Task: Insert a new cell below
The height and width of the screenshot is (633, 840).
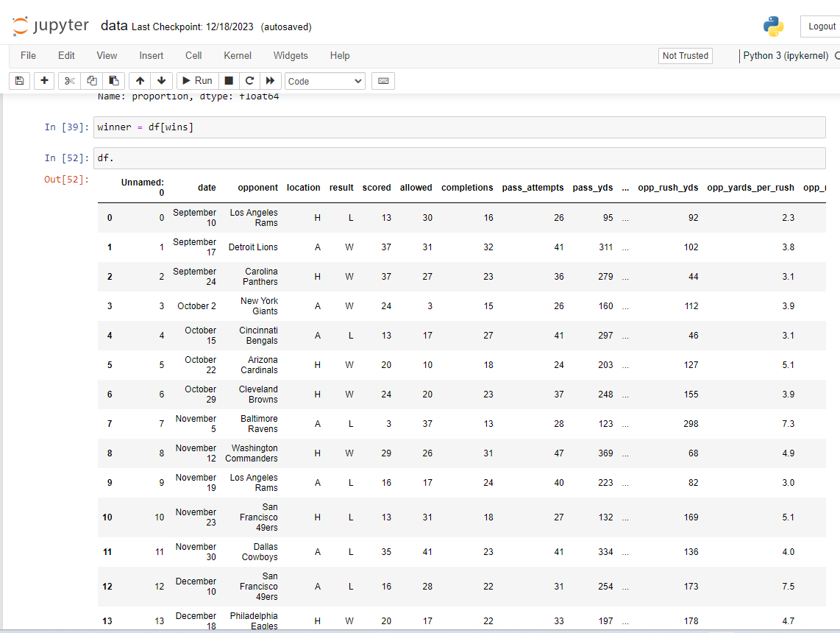Action: pyautogui.click(x=44, y=81)
